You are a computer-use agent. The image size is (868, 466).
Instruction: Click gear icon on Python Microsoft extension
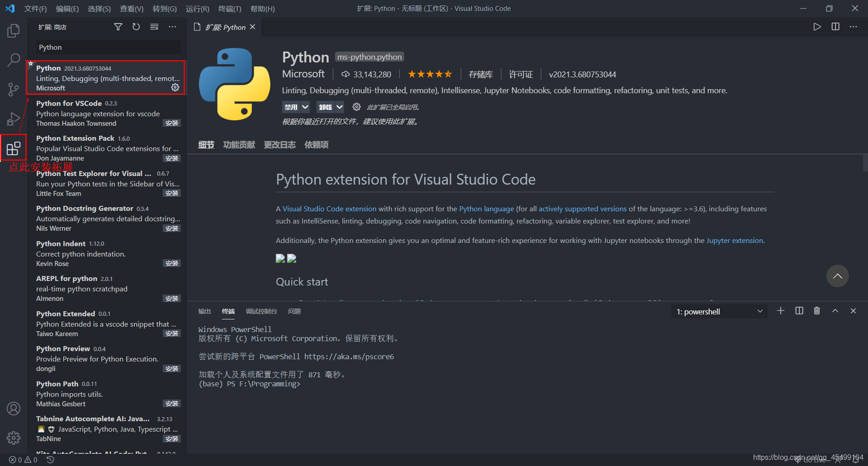click(x=175, y=87)
